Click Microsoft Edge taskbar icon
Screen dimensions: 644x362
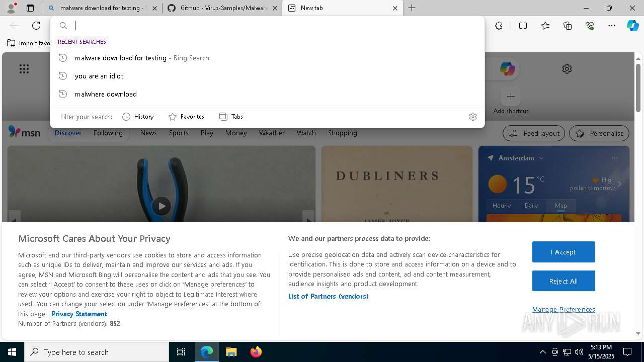207,352
